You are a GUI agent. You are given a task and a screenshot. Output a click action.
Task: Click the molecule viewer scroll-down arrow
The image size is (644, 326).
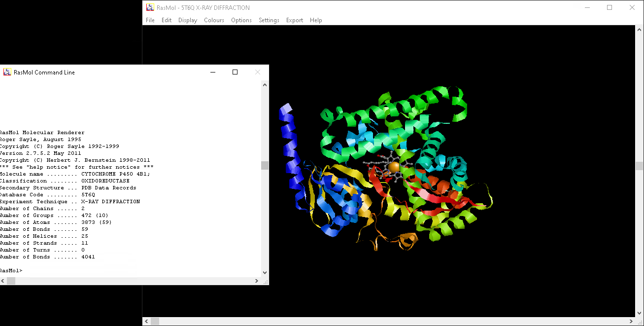640,313
